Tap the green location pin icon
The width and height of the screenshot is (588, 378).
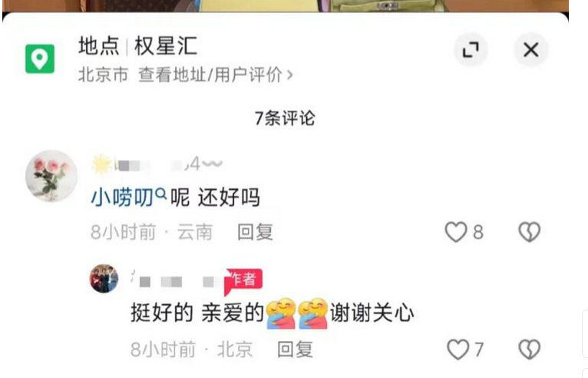coord(40,58)
